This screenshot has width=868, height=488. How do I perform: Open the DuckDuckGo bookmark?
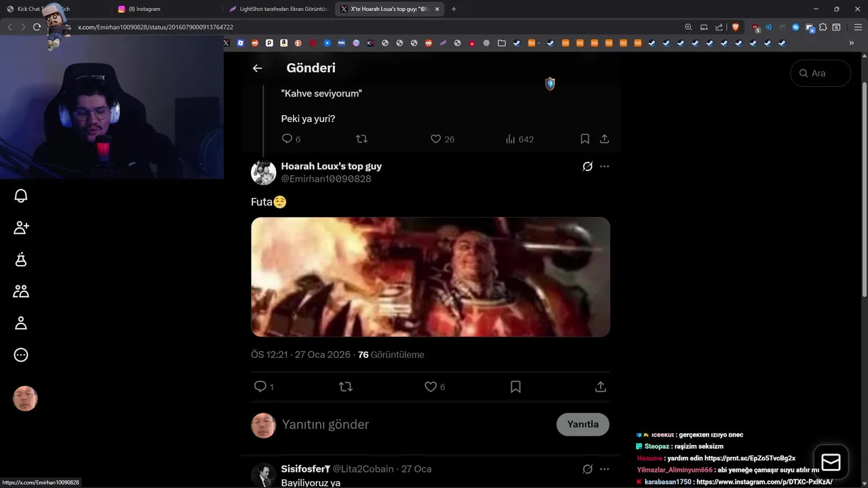point(298,43)
